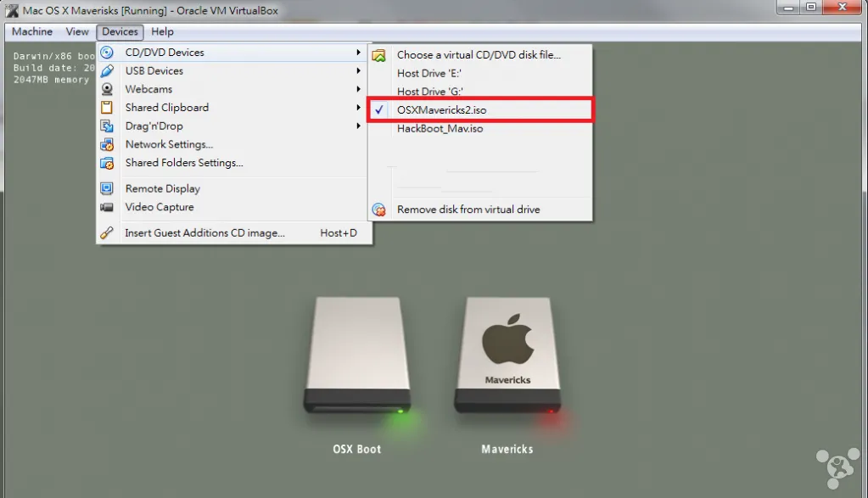Insert Guest Additions CD image
868x498 pixels.
[232, 233]
